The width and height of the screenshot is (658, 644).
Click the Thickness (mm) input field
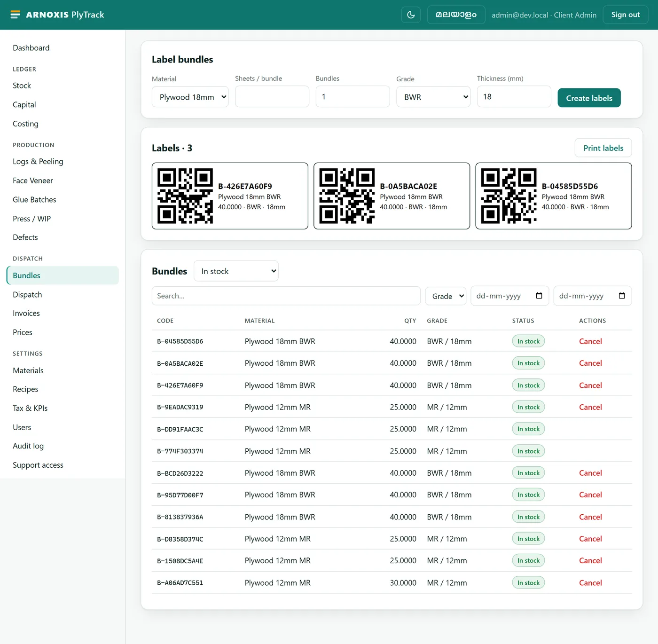point(514,96)
